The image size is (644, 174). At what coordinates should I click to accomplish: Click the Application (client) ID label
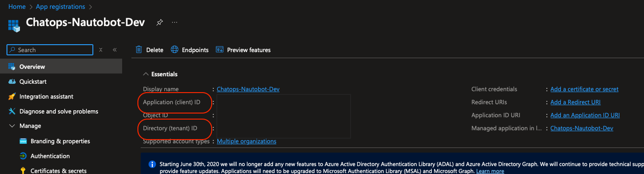coord(172,102)
